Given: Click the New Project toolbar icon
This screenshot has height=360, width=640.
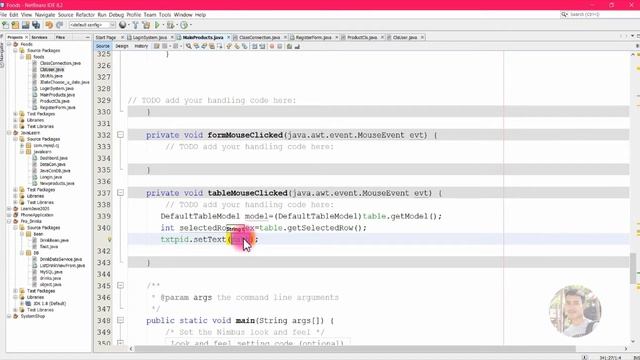Looking at the screenshot, I should click(15, 25).
